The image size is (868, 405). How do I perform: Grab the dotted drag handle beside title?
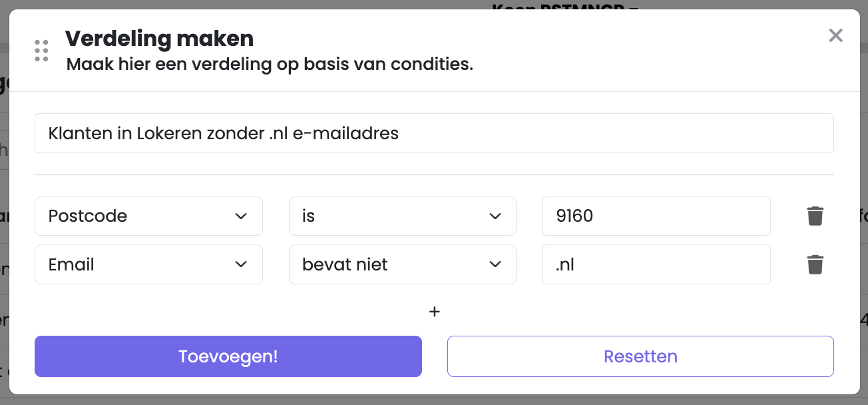tap(41, 51)
